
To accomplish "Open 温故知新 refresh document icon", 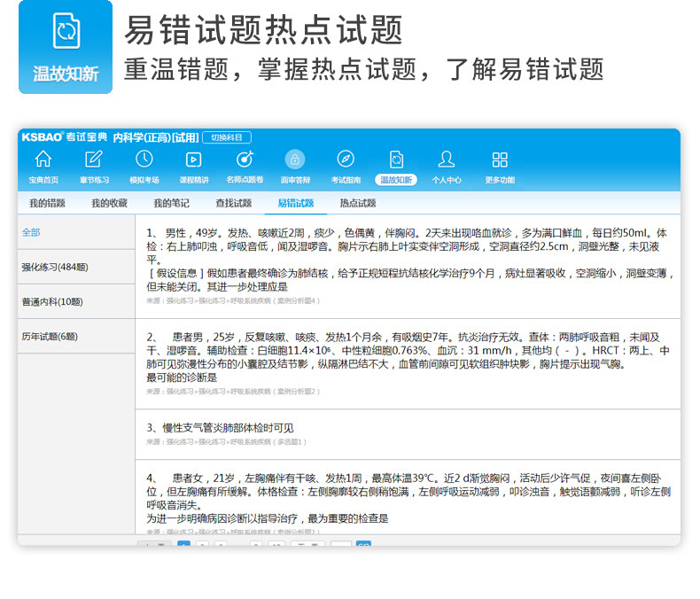I will pos(396,159).
